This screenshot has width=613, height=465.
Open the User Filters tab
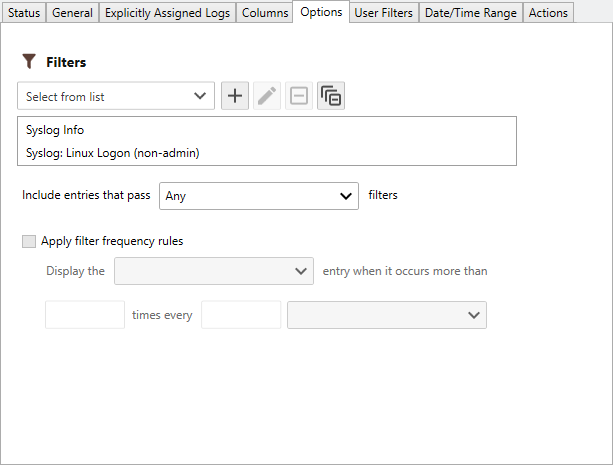(384, 13)
